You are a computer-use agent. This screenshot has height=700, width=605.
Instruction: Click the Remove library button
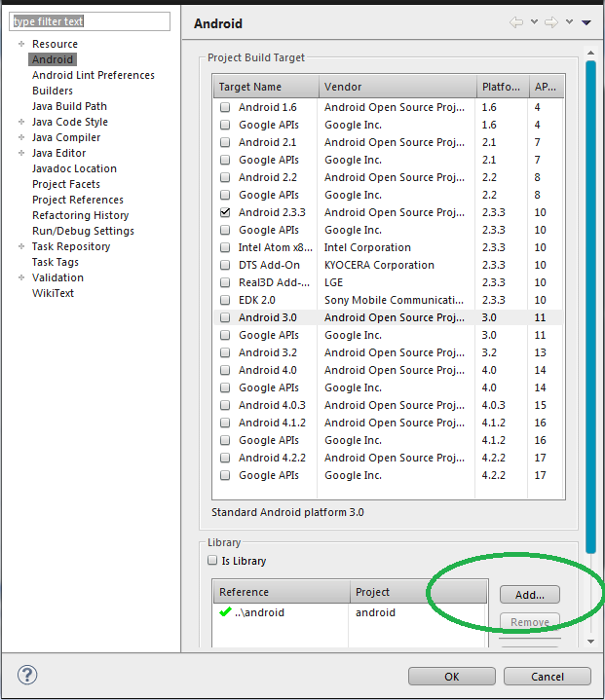(529, 622)
